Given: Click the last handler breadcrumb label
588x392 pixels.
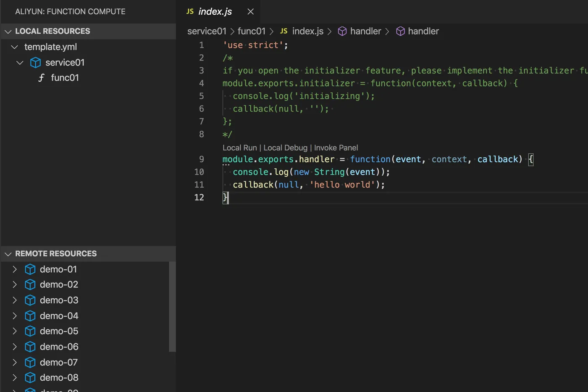Looking at the screenshot, I should click(423, 32).
